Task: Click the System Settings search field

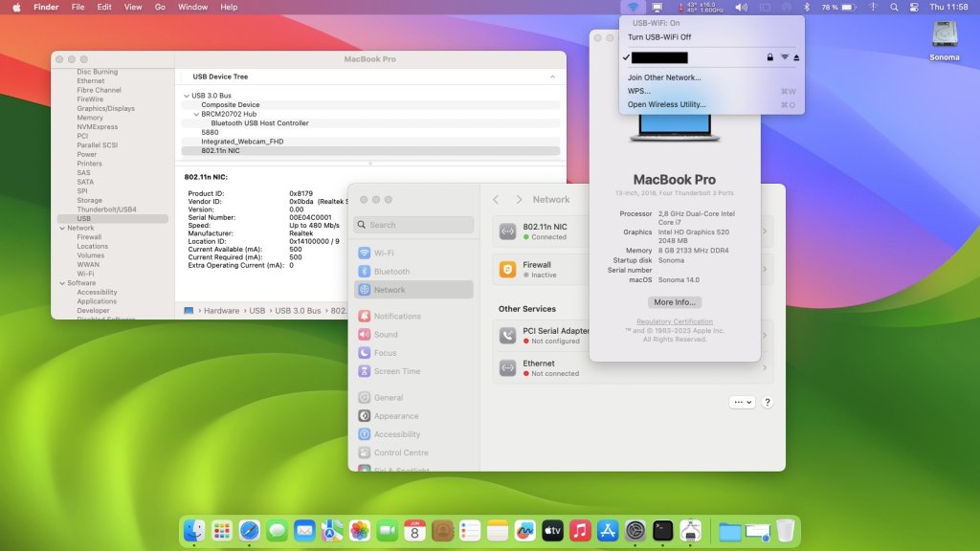Action: point(413,225)
